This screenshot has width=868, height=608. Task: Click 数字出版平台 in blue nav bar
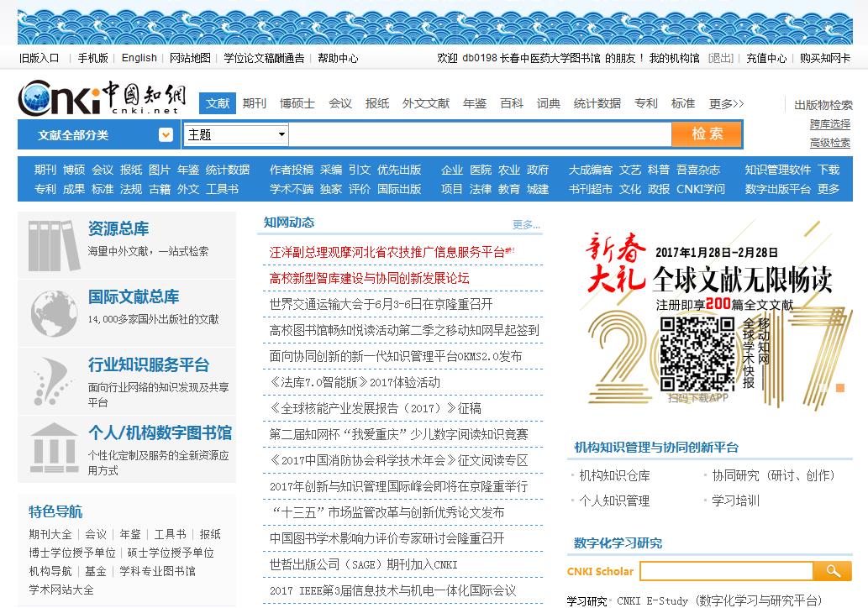(778, 189)
